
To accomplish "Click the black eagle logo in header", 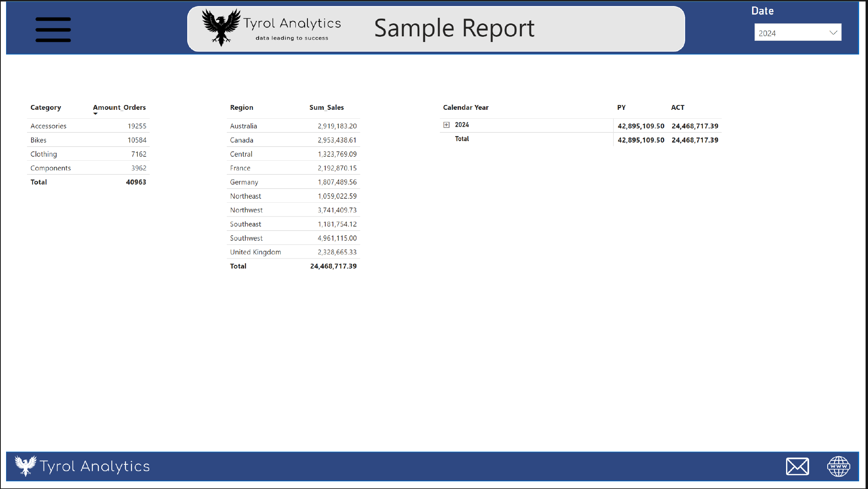I will tap(221, 27).
